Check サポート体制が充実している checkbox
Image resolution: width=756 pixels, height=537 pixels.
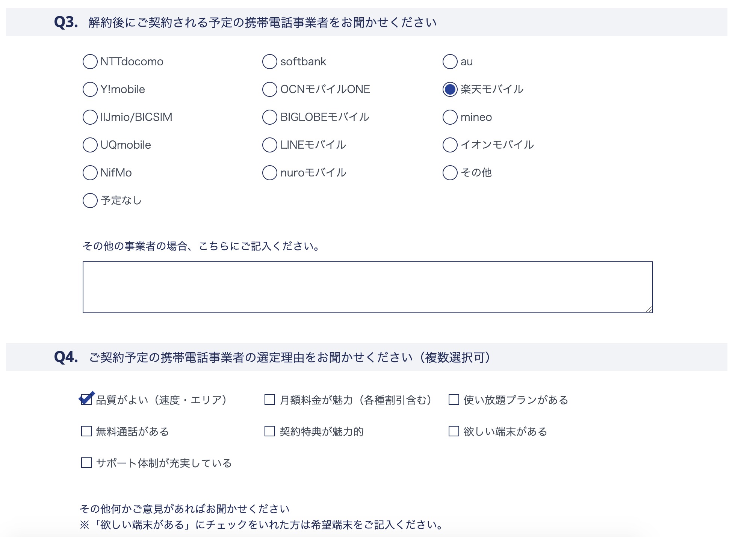[86, 463]
